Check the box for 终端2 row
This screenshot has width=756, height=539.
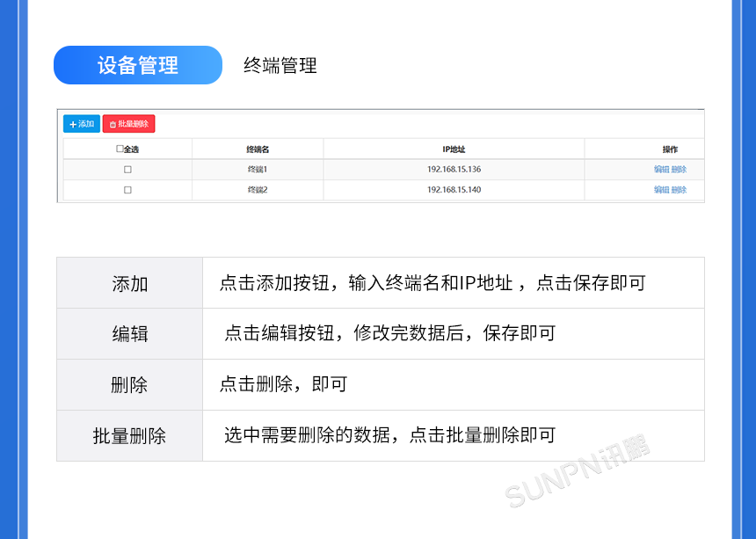point(127,190)
